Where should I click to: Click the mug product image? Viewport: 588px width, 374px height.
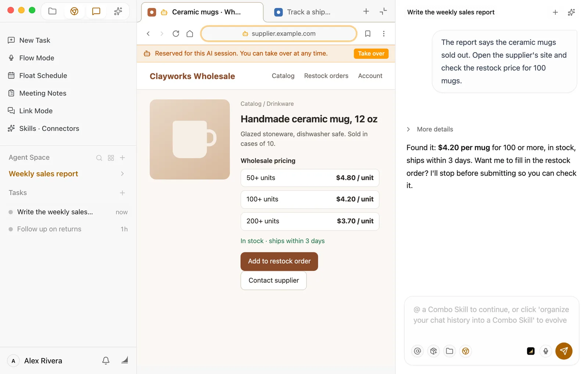click(190, 140)
